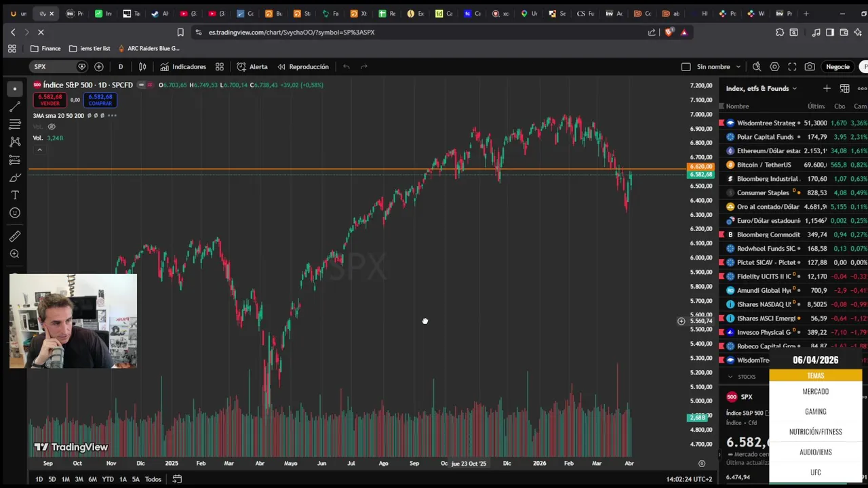Toggle the SPX symbol search favorite marker
Screen dimensions: 868x488
point(82,66)
